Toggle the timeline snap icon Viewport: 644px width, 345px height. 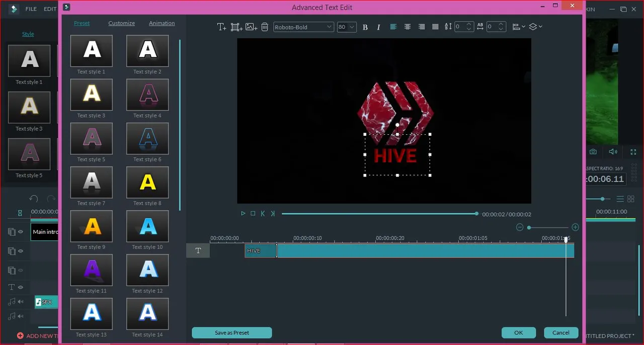pyautogui.click(x=20, y=213)
